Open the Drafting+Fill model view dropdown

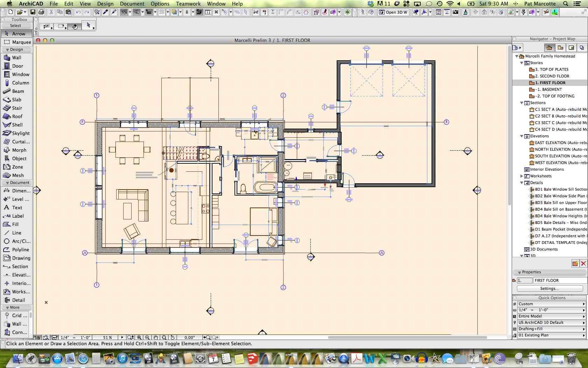tap(551, 329)
